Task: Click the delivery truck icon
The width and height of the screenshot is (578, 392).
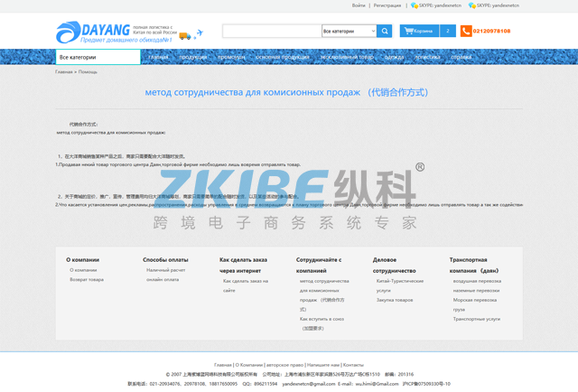Action: pyautogui.click(x=185, y=36)
